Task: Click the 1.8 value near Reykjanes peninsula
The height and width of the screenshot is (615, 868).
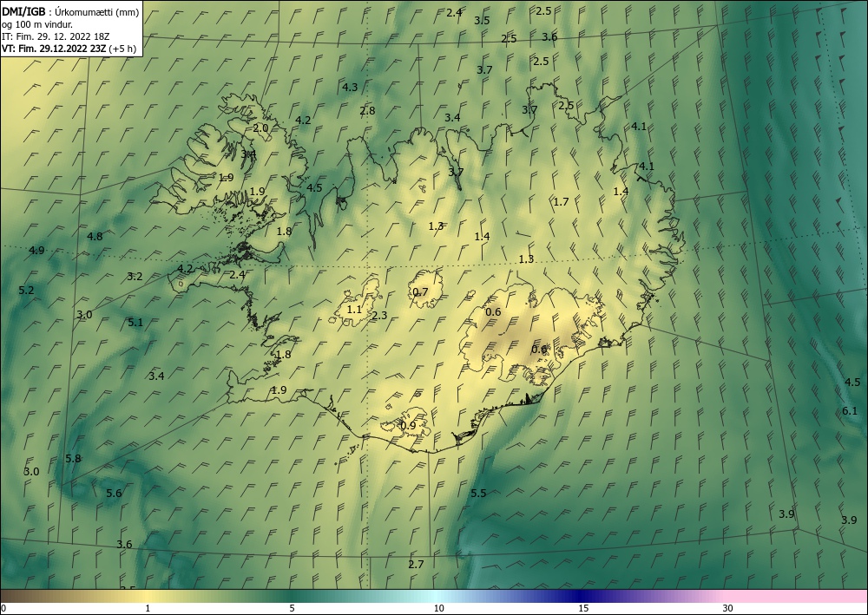Action: pyautogui.click(x=284, y=355)
